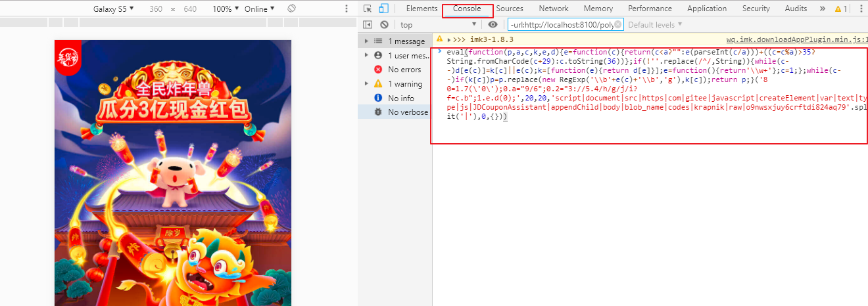Image resolution: width=868 pixels, height=306 pixels.
Task: Switch to the Network tab
Action: (554, 9)
